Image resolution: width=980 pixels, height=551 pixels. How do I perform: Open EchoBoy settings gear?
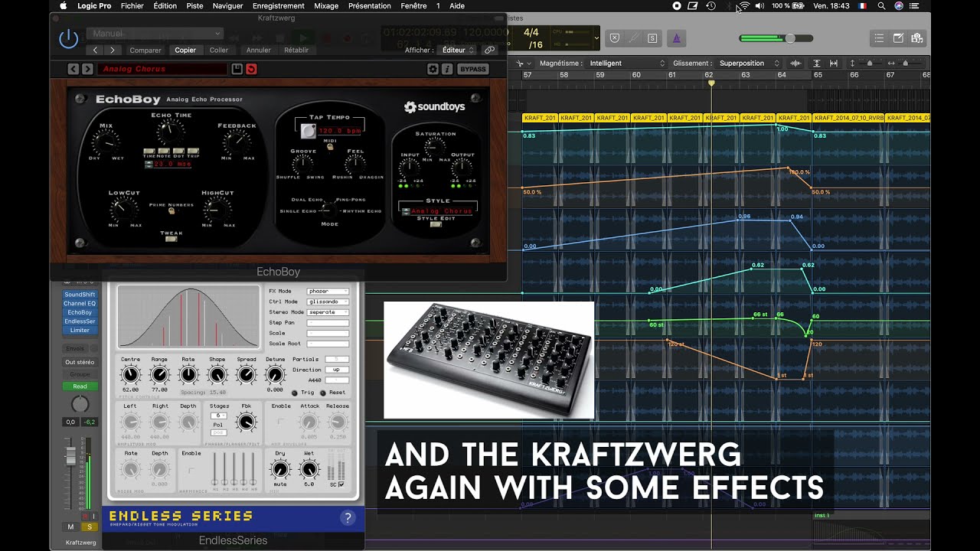[433, 69]
